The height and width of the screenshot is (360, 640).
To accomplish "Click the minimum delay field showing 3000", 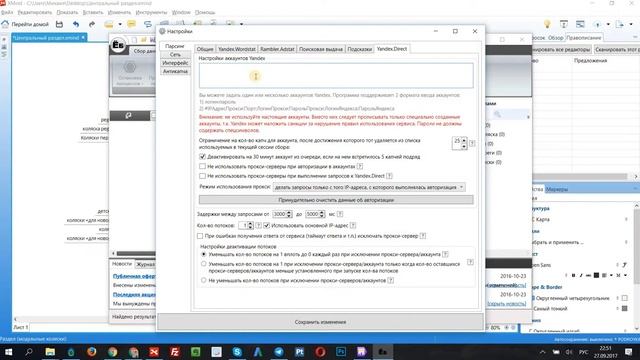I will [279, 214].
